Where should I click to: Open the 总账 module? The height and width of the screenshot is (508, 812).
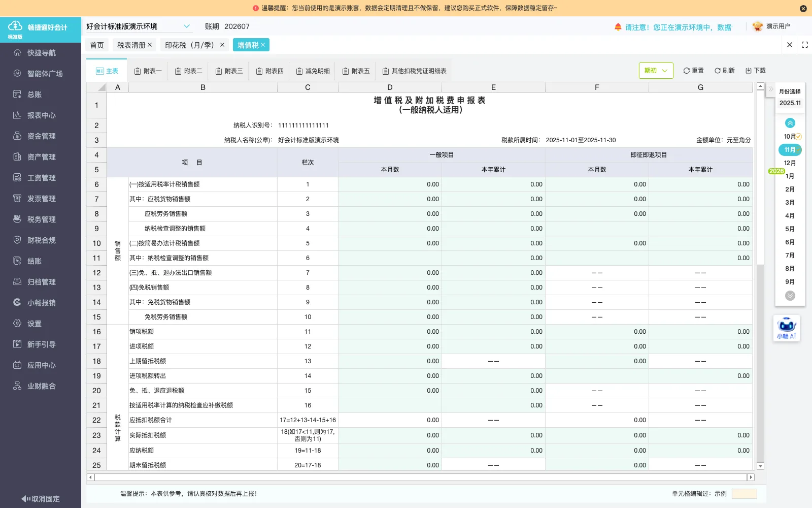[x=41, y=94]
